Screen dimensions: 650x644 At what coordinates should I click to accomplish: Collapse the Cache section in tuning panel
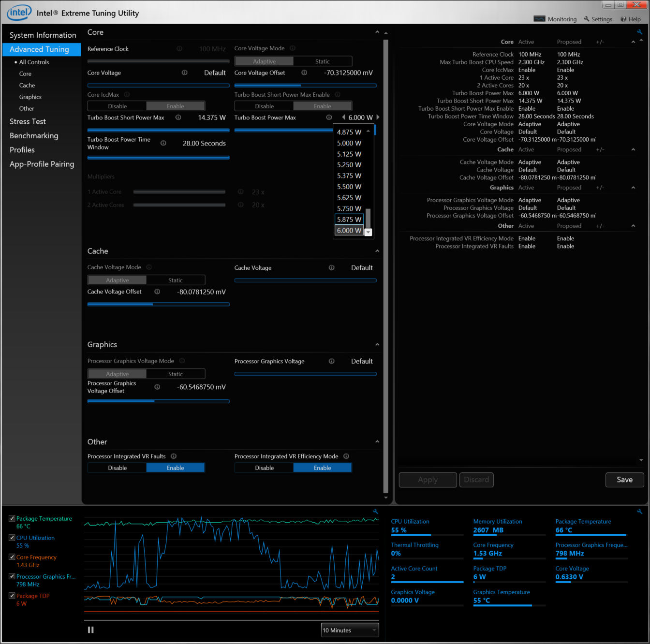click(377, 251)
